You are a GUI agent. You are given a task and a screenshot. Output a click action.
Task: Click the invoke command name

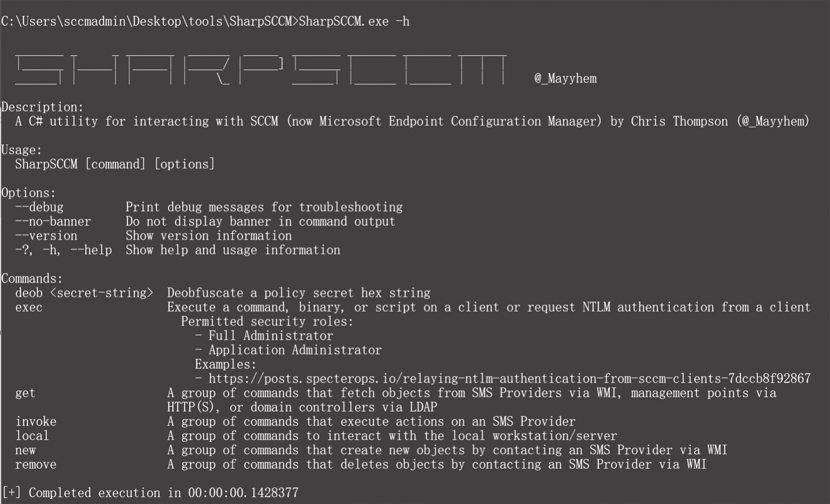point(36,421)
